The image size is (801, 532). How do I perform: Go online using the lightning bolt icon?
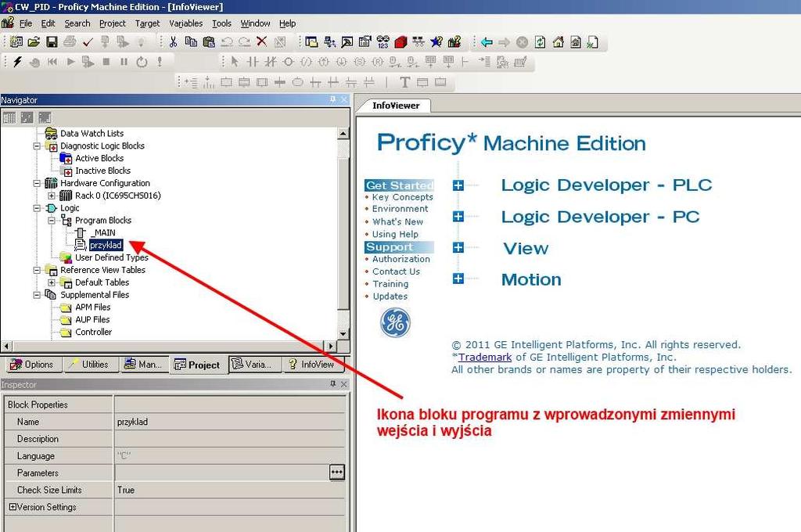click(x=18, y=62)
